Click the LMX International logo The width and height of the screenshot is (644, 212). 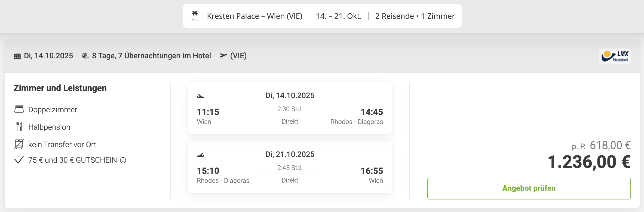click(615, 56)
